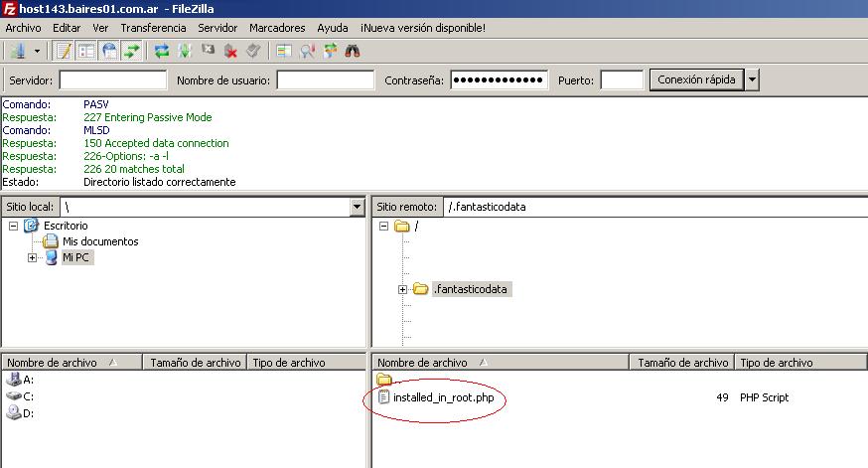Image resolution: width=868 pixels, height=468 pixels.
Task: Click the log line '226 20 matches total'
Action: click(x=134, y=169)
